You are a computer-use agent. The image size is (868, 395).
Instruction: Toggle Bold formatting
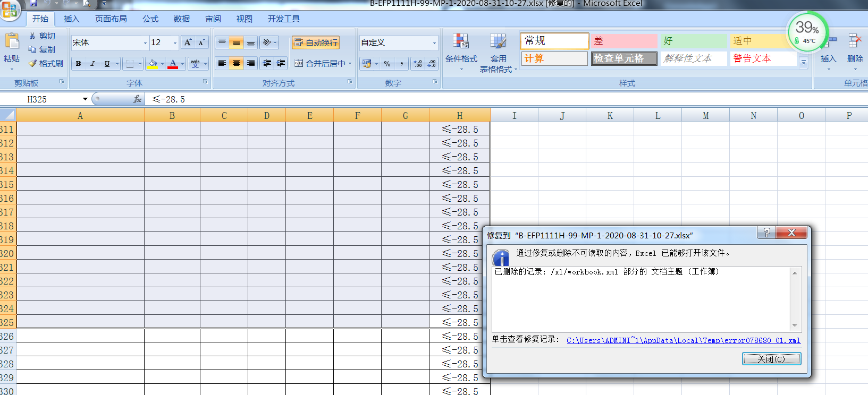[78, 64]
